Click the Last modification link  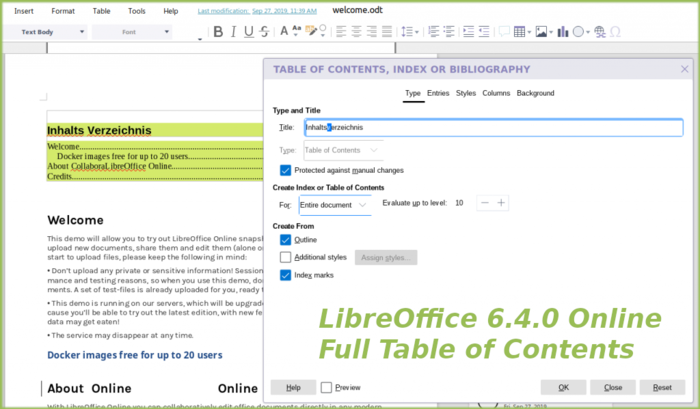coord(257,11)
